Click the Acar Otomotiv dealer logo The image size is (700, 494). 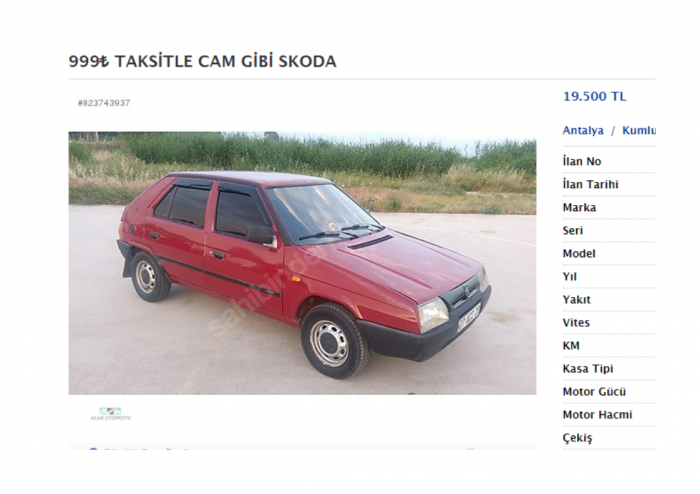(111, 414)
